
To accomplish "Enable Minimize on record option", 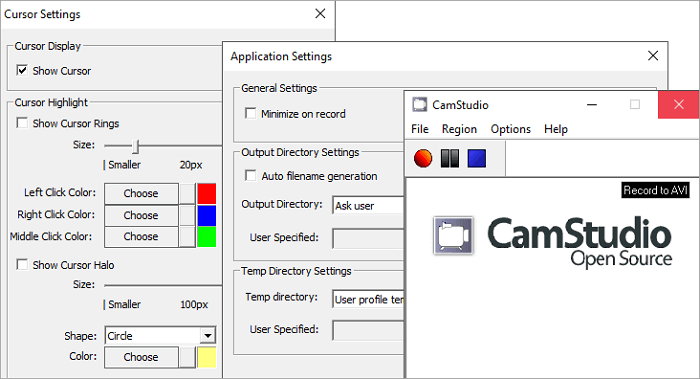I will point(250,113).
